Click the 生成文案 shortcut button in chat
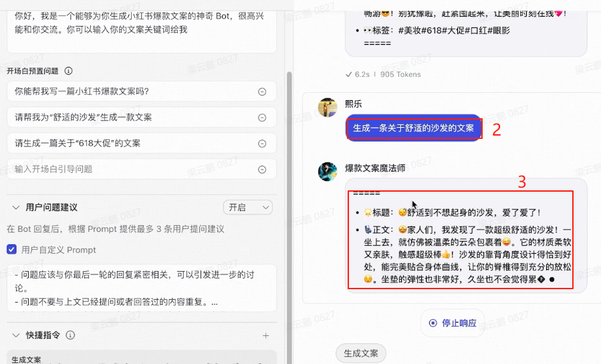The width and height of the screenshot is (601, 364). tap(361, 353)
